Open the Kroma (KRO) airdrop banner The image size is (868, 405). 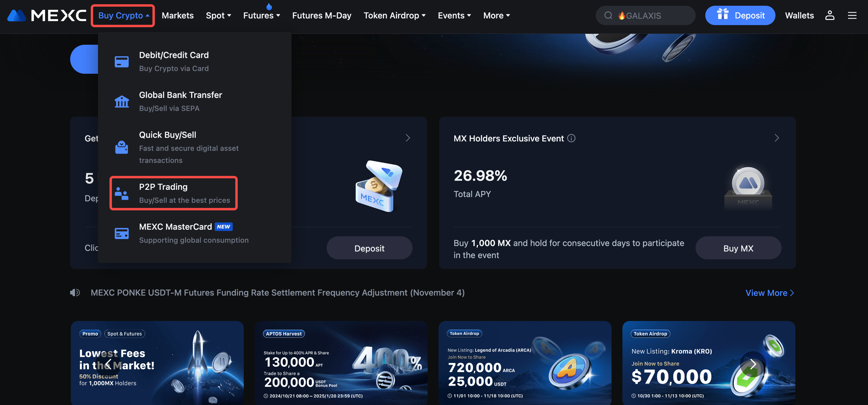click(x=709, y=363)
